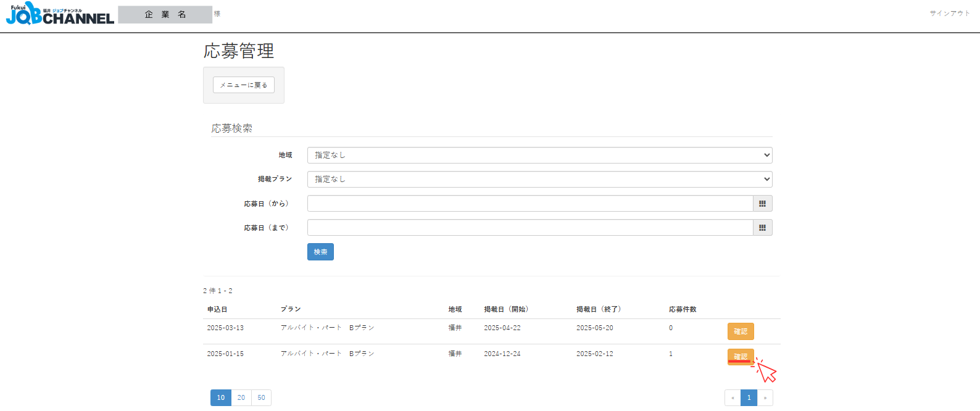Go to next page with » button

coord(765,397)
